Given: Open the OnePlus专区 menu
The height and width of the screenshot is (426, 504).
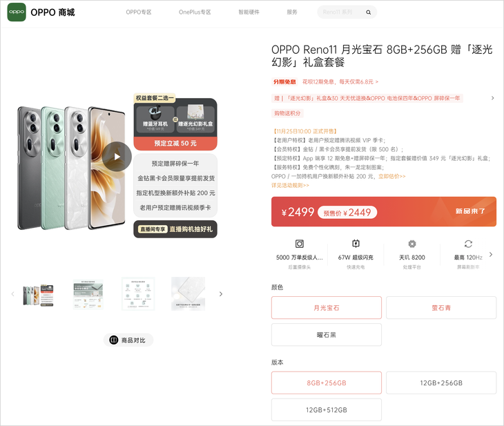Looking at the screenshot, I should [195, 12].
